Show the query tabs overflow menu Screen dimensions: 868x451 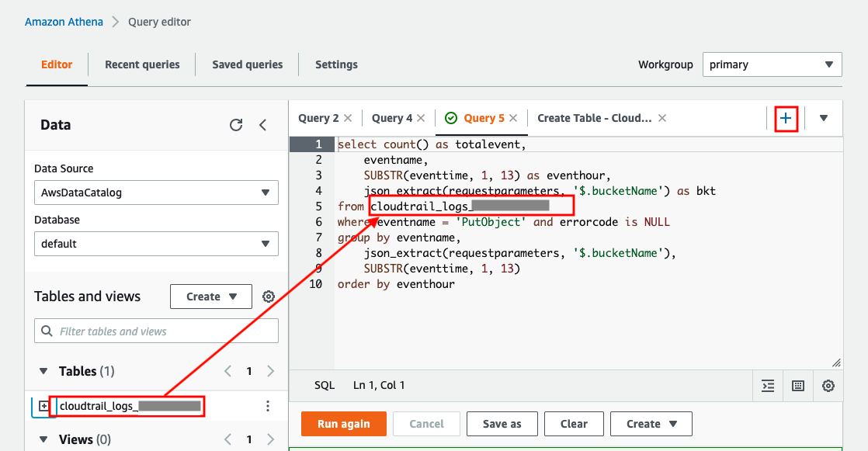pyautogui.click(x=824, y=118)
